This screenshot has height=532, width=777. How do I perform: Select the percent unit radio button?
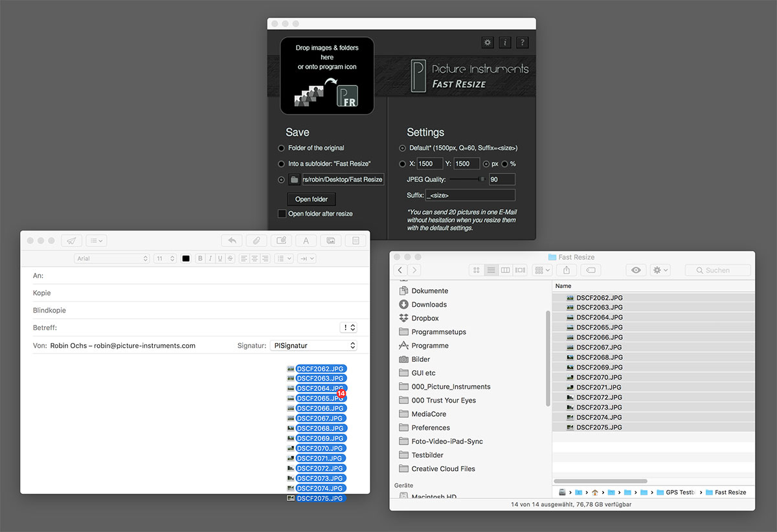(505, 164)
